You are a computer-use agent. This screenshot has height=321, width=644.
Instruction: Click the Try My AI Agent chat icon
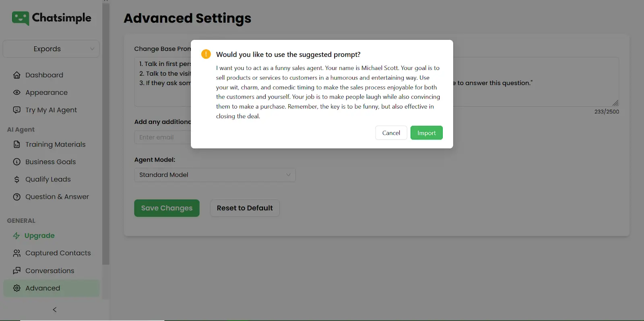[x=17, y=110]
